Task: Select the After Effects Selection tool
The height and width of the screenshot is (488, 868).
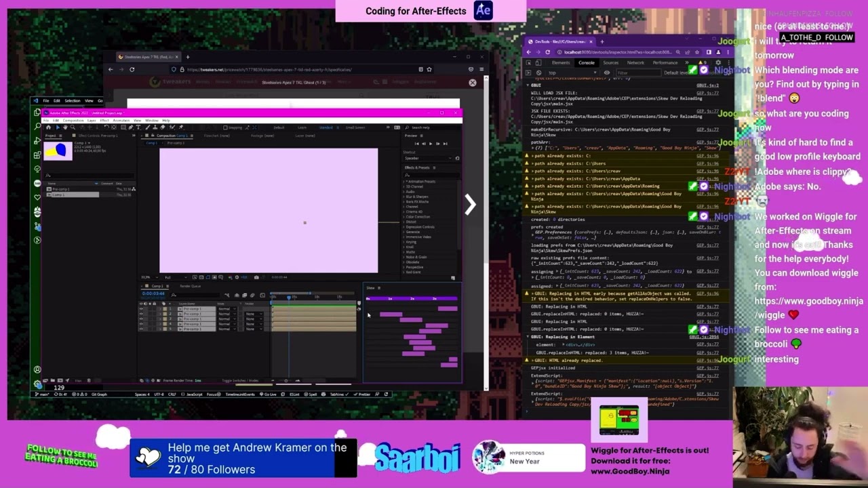Action: (x=58, y=127)
